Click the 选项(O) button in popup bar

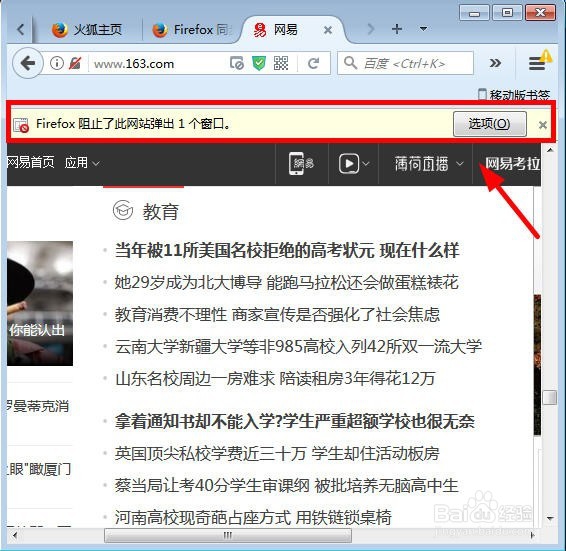(x=489, y=124)
